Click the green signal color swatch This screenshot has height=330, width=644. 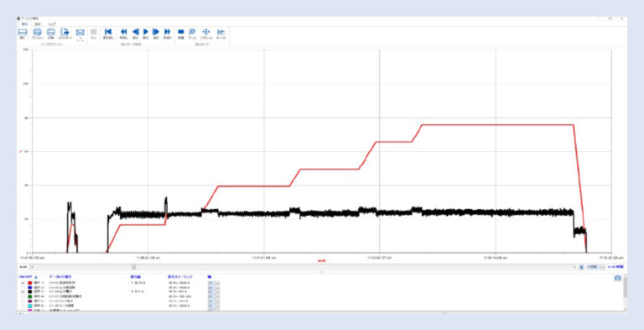tap(30, 296)
